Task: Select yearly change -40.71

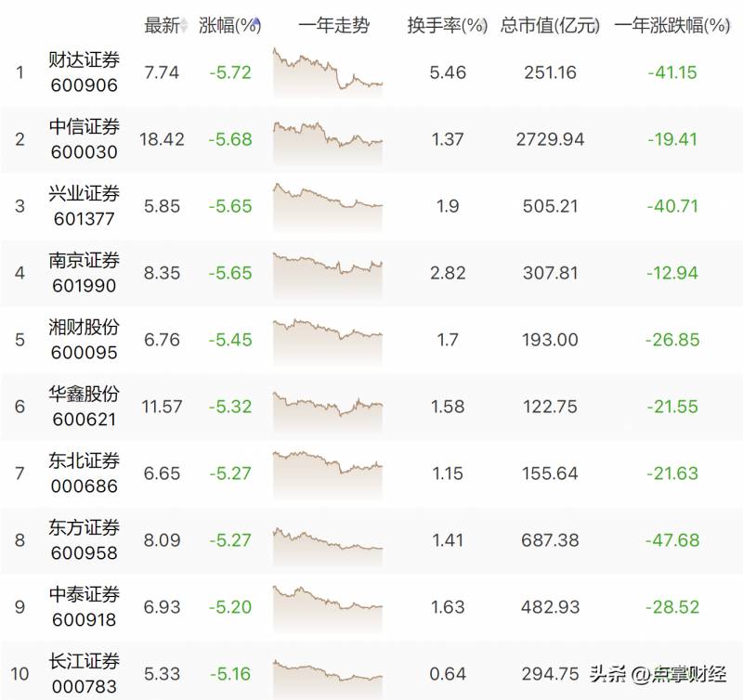Action: [672, 206]
